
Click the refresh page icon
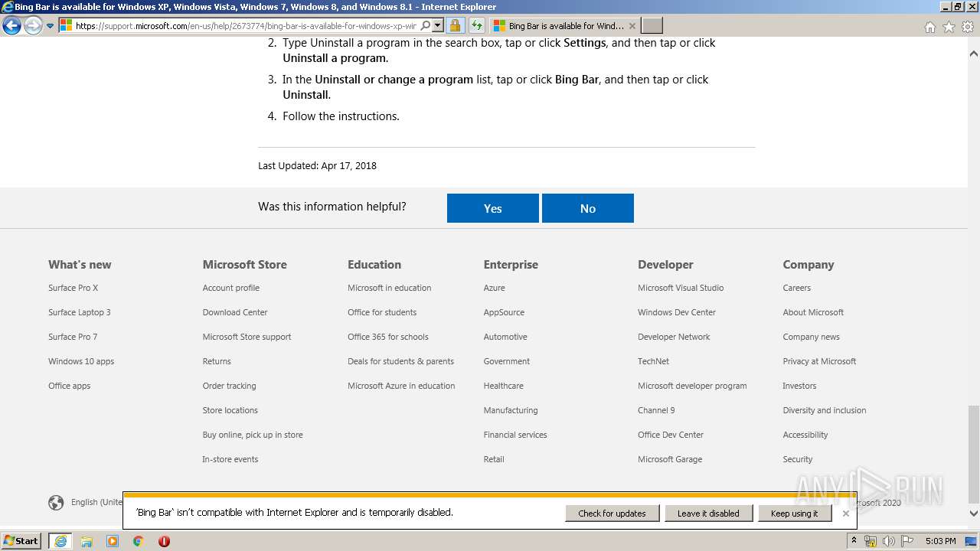476,26
